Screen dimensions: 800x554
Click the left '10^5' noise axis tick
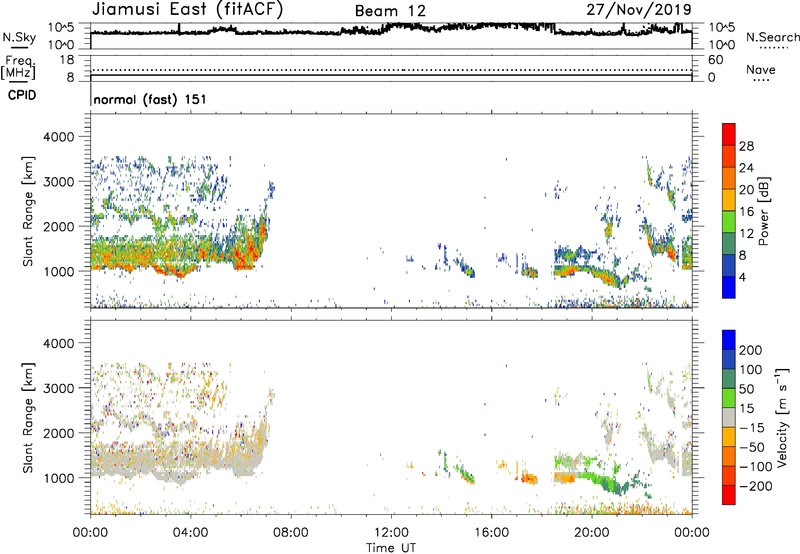(x=61, y=27)
